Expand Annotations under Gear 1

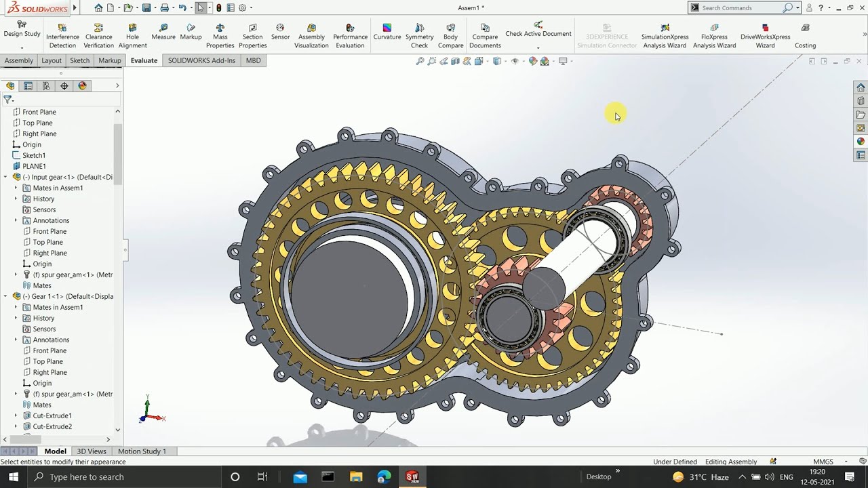coord(16,340)
